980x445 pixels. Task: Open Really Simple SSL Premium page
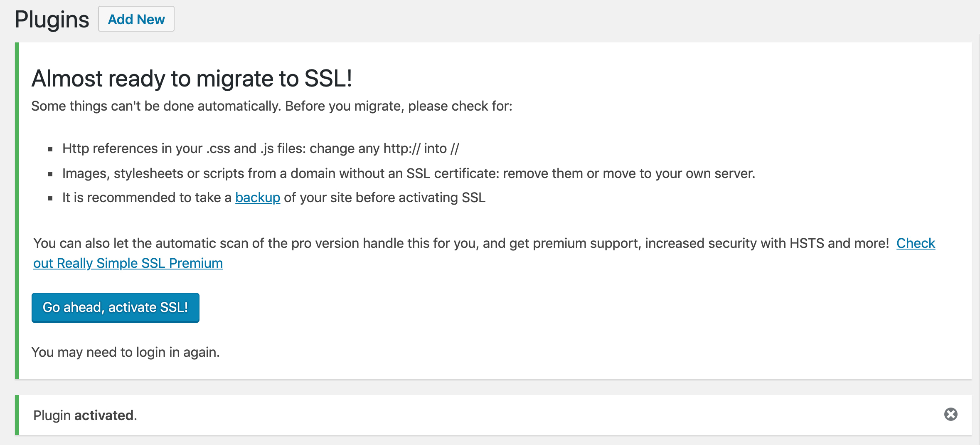point(128,263)
